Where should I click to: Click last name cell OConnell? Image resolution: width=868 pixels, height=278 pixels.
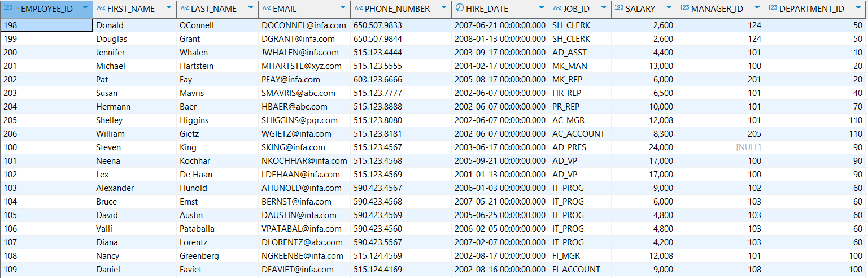(x=217, y=25)
